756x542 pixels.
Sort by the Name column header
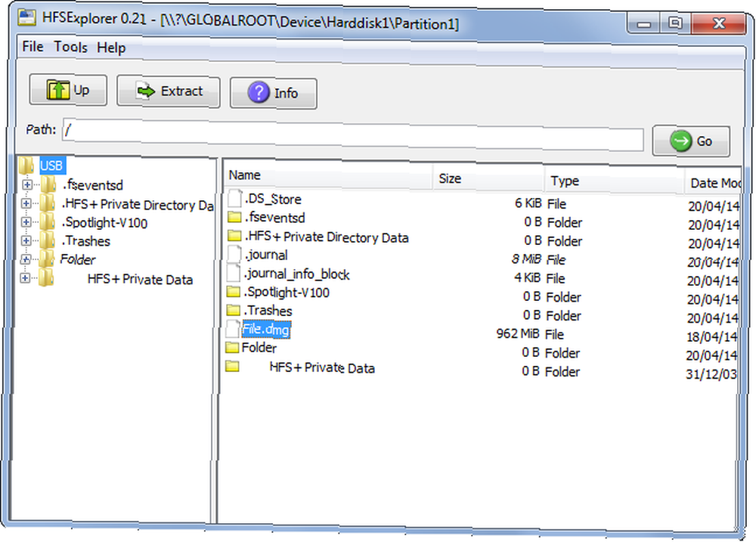[327, 175]
